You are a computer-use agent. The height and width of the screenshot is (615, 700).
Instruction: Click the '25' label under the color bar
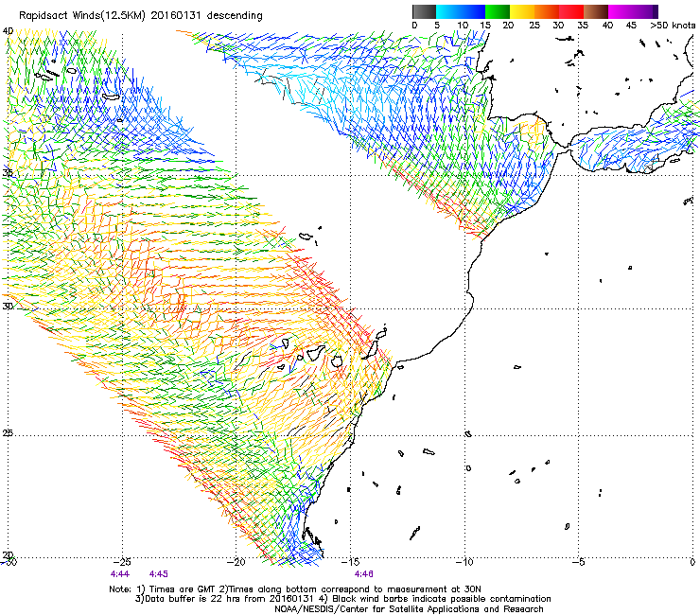534,26
